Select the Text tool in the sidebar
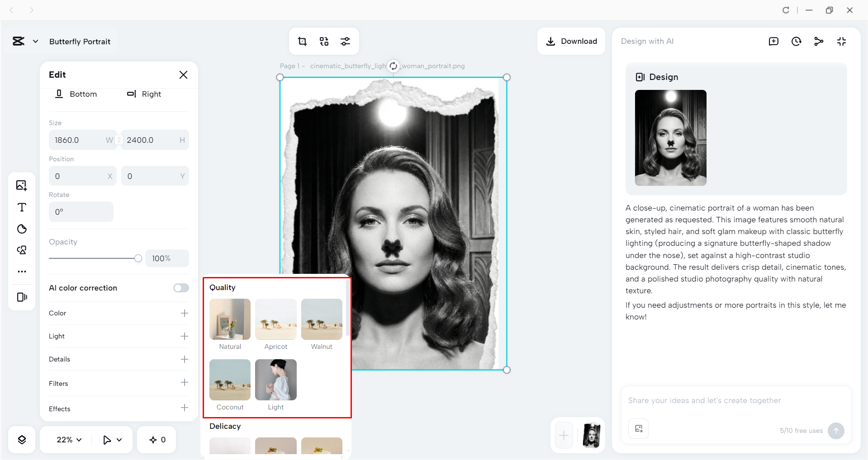This screenshot has width=868, height=460. tap(21, 207)
